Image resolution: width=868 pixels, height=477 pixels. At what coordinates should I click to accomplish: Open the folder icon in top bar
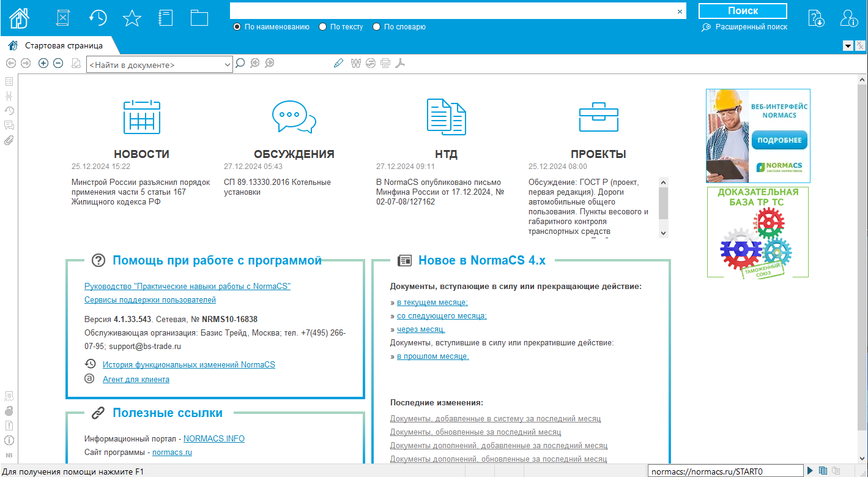pyautogui.click(x=199, y=18)
